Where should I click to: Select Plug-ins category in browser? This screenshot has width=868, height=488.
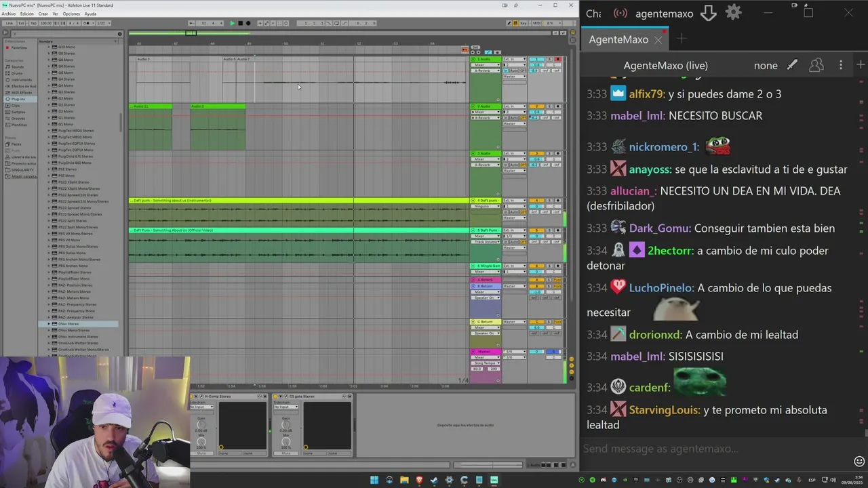tap(20, 99)
